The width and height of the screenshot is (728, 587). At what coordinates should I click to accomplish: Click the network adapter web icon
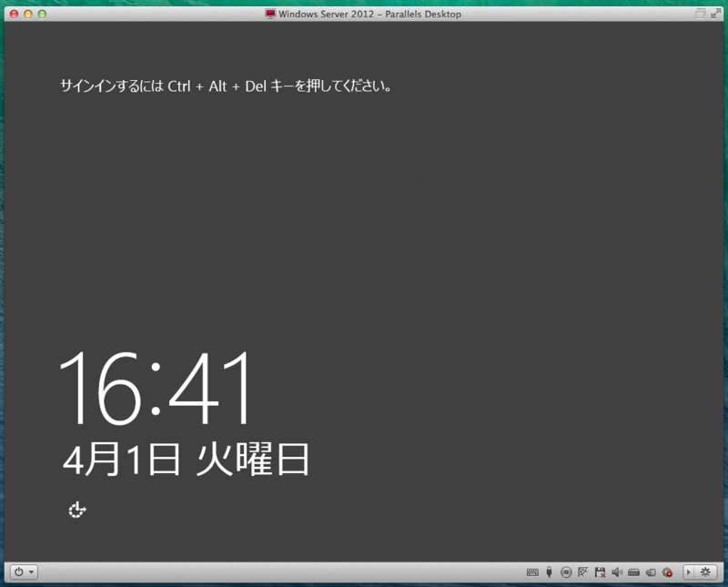tap(582, 572)
